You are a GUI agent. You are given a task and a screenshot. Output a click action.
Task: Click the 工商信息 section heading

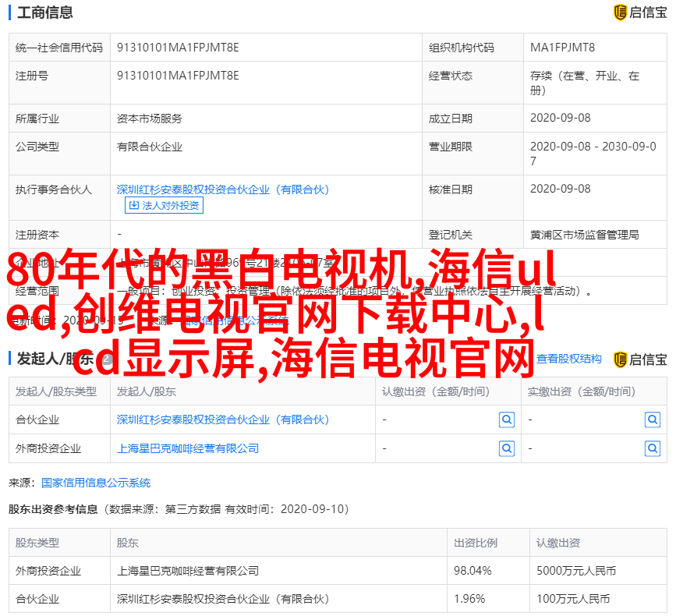coord(45,13)
